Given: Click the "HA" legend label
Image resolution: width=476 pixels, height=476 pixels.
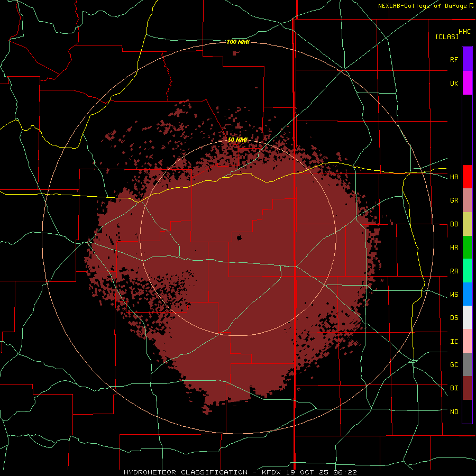Looking at the screenshot, I should [454, 177].
